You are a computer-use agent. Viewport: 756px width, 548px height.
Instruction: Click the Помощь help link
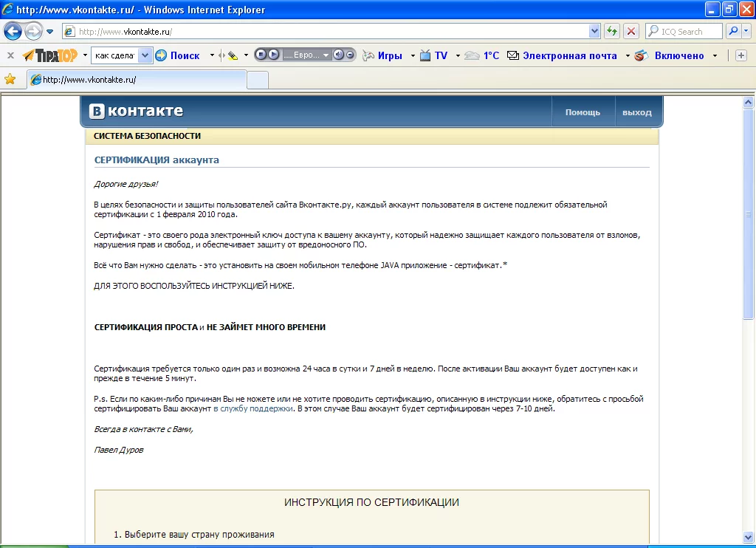(583, 112)
